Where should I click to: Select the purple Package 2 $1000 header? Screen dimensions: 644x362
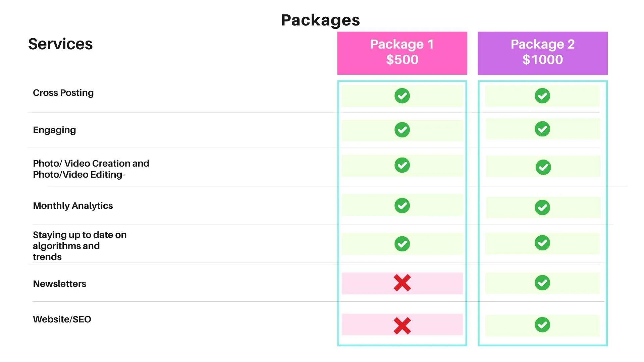tap(542, 53)
